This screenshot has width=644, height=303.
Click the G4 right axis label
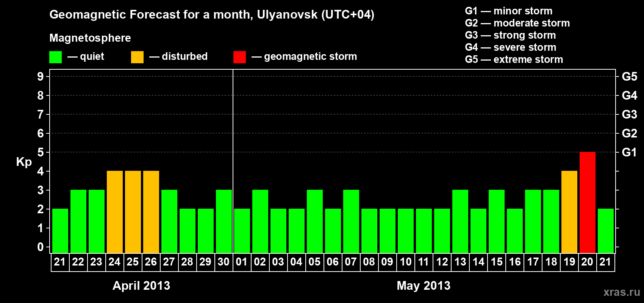629,95
